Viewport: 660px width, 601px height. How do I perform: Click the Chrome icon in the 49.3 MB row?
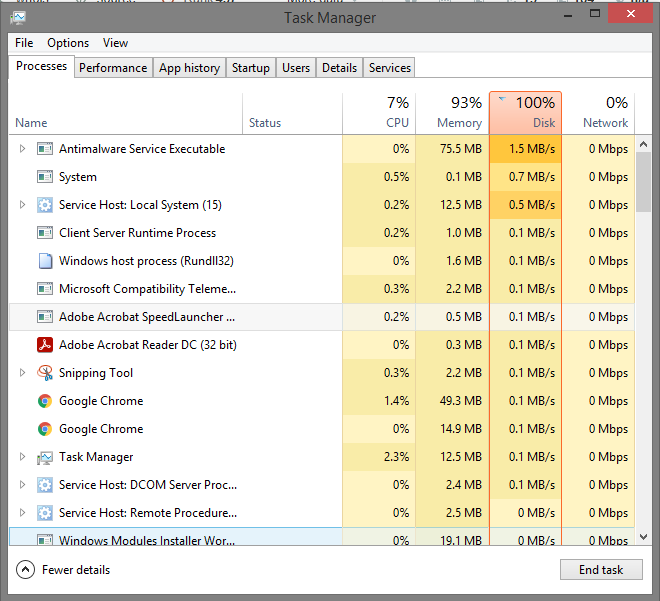pyautogui.click(x=45, y=401)
